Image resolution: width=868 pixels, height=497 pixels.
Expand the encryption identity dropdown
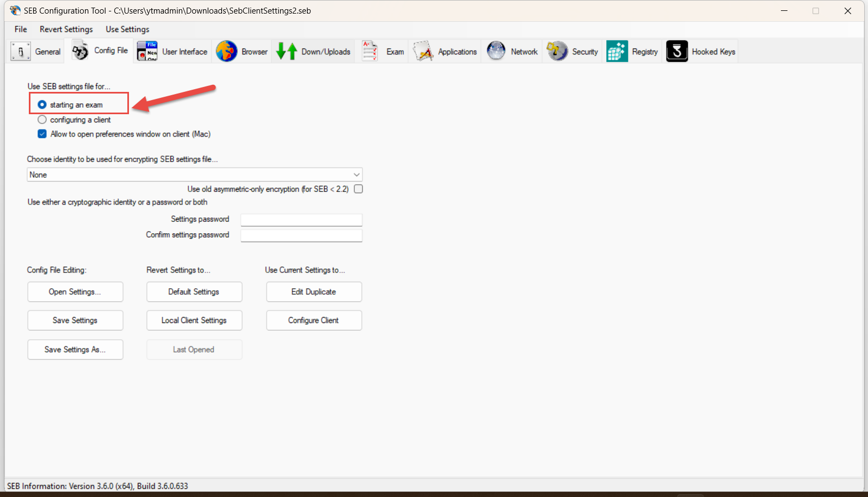(x=356, y=175)
